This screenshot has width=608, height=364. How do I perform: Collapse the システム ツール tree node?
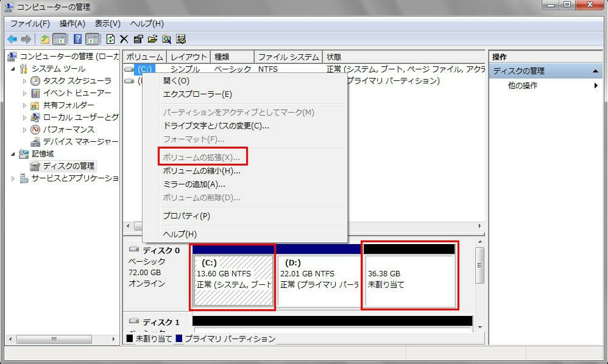coord(14,69)
